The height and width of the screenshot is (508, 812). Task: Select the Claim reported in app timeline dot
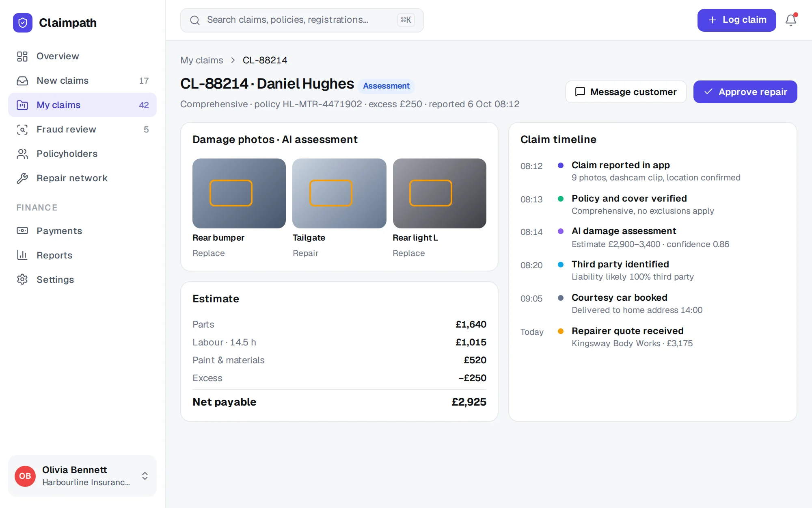[x=561, y=165]
